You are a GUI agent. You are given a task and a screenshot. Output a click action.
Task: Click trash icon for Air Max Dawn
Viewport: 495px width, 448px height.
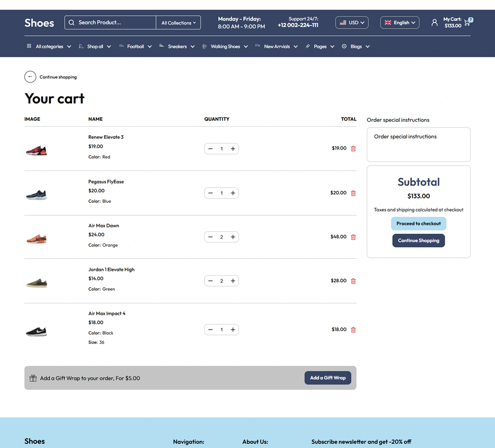click(x=353, y=237)
